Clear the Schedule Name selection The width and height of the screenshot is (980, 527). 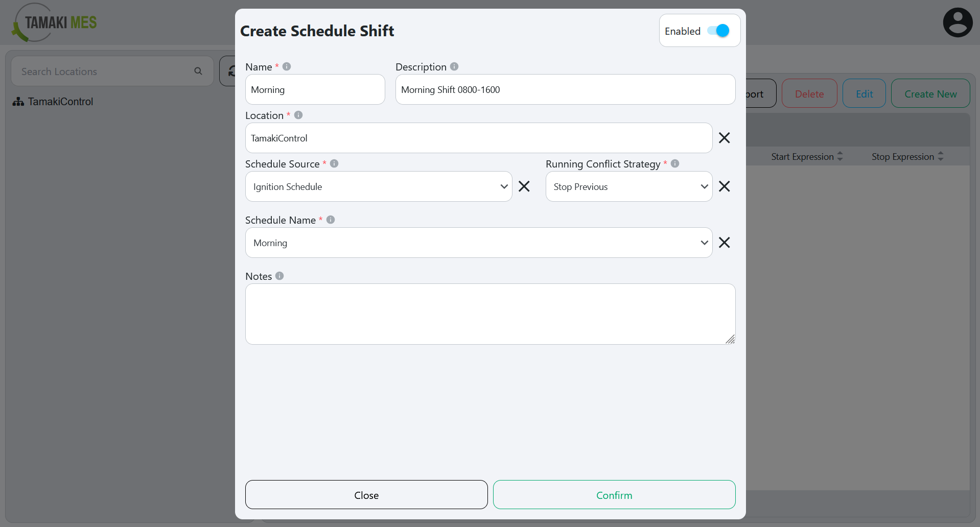(724, 243)
